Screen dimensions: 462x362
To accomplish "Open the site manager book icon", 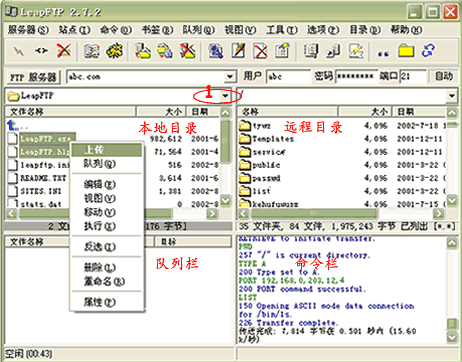I will click(x=92, y=51).
